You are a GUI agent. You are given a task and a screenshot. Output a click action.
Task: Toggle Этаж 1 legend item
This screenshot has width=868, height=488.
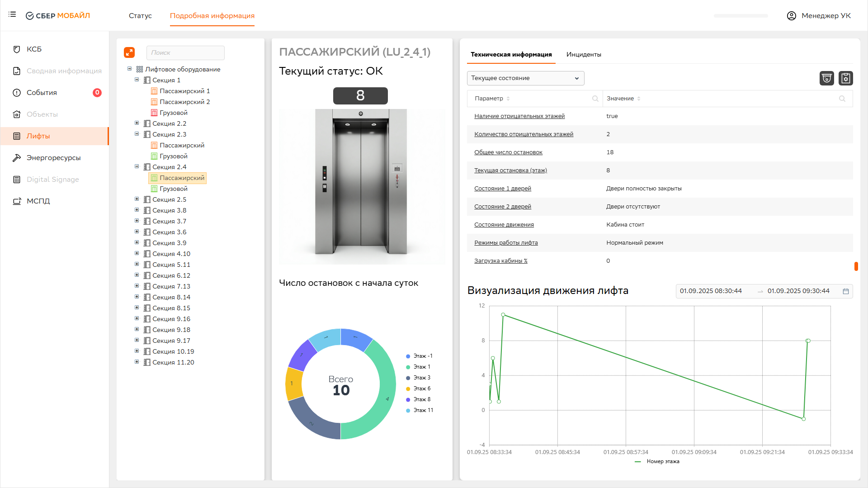click(x=421, y=367)
